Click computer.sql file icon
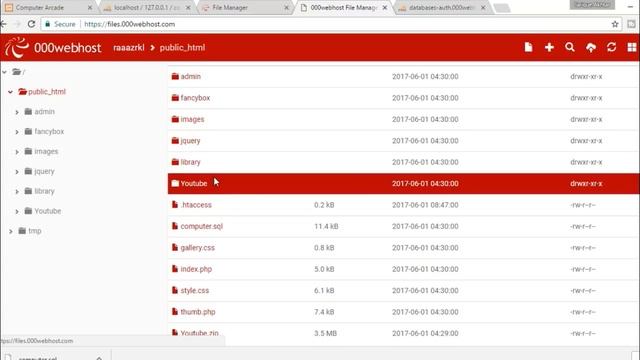Image resolution: width=640 pixels, height=360 pixels. (175, 226)
